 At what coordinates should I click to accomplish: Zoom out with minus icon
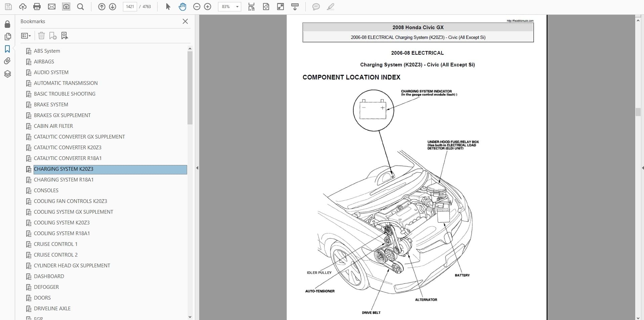point(197,7)
